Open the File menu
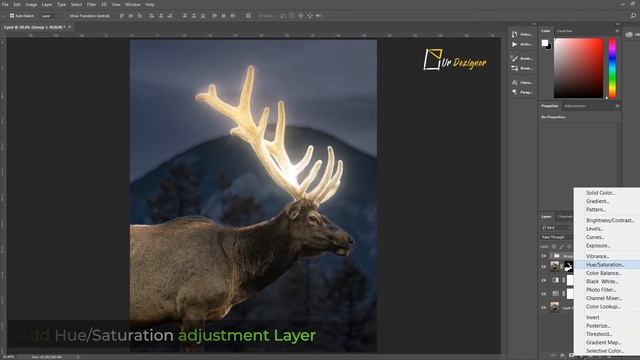The image size is (640, 360). (x=5, y=4)
